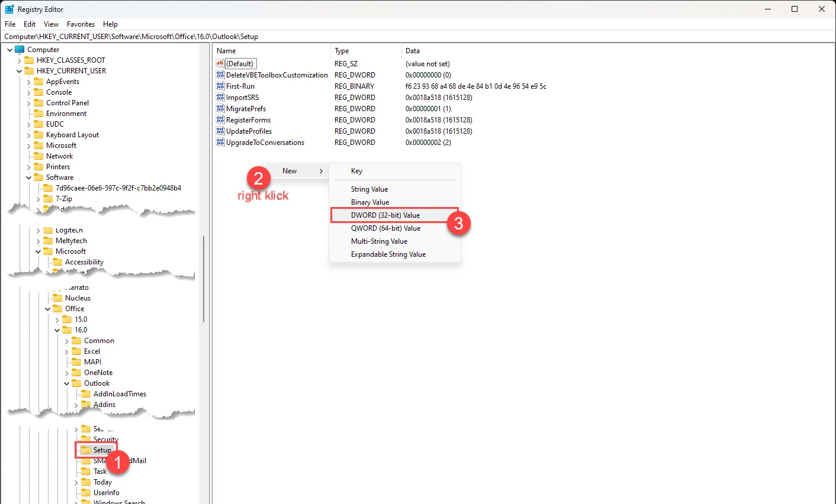Click the DeleteVBEToolboxCustomization value icon
The width and height of the screenshot is (836, 504).
pos(220,75)
